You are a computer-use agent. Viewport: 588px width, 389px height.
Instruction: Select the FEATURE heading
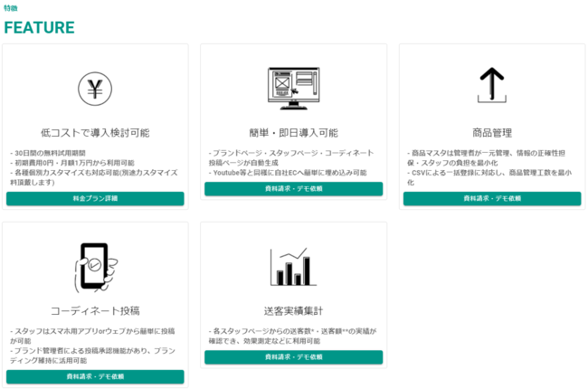39,28
